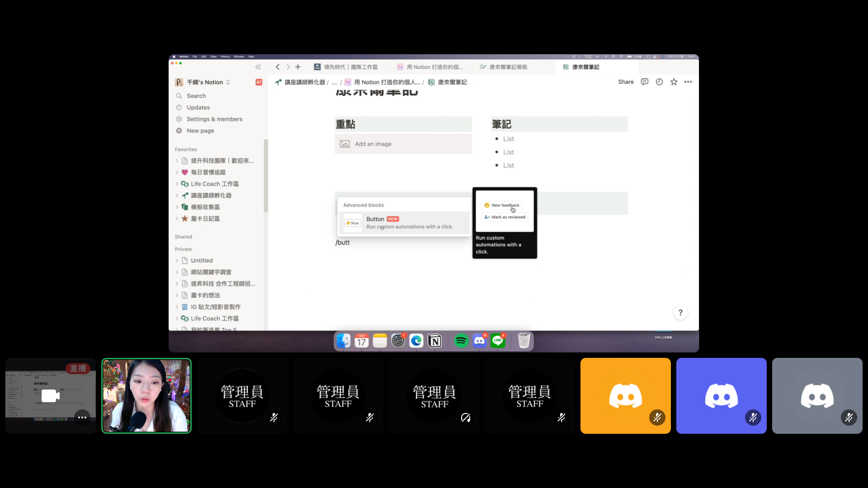This screenshot has height=488, width=868.
Task: Click the Discord orange icon in taskbar
Action: click(625, 396)
